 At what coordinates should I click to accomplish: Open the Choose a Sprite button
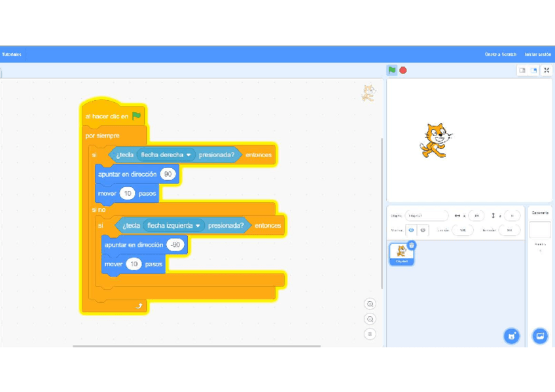tap(511, 336)
